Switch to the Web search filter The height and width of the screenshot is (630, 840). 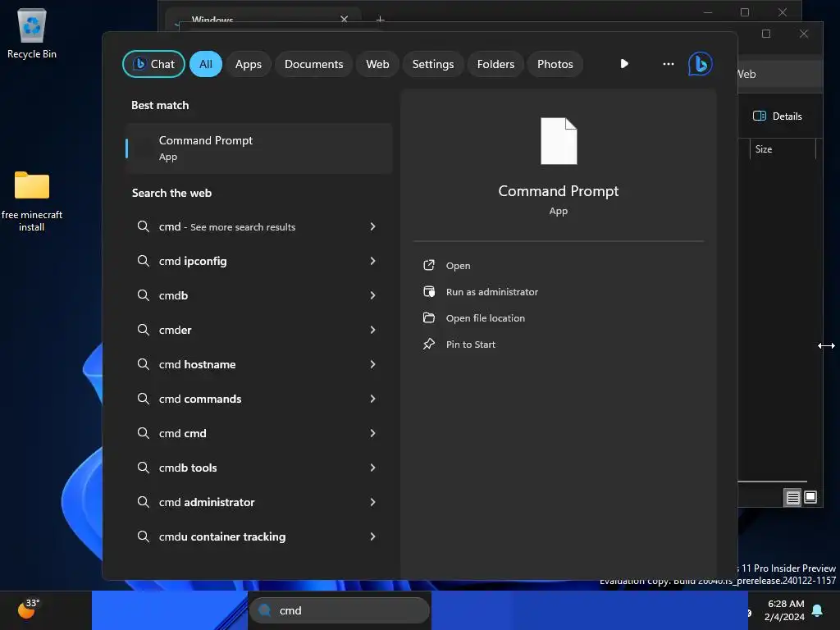[377, 64]
